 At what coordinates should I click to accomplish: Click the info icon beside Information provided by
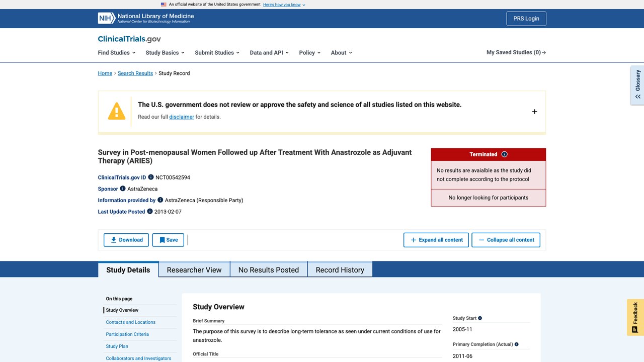(x=160, y=200)
